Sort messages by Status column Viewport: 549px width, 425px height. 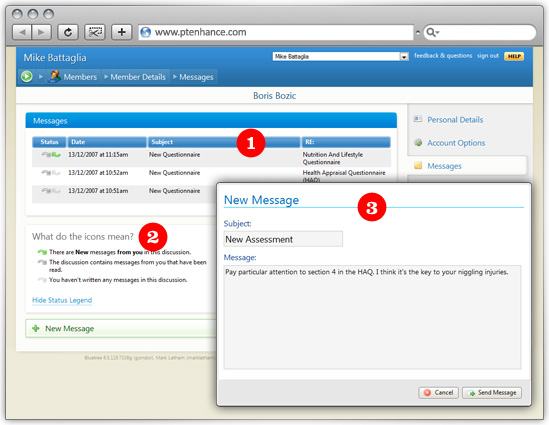pos(49,142)
